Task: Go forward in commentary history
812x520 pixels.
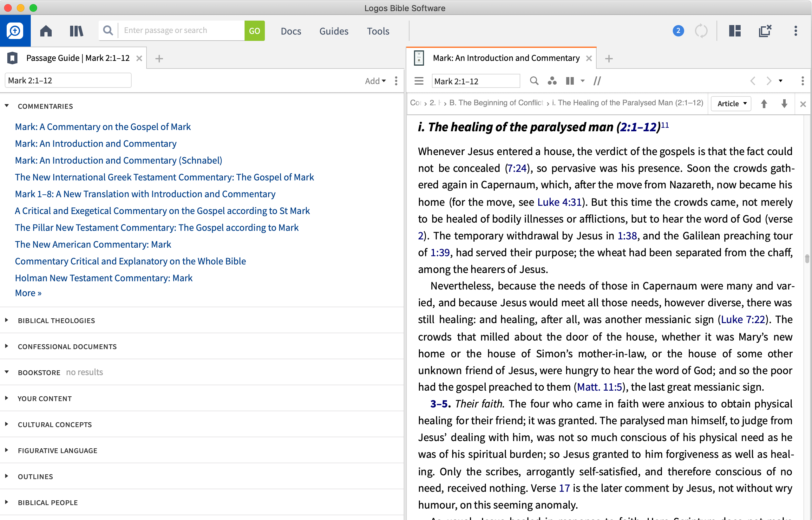Action: (x=769, y=81)
